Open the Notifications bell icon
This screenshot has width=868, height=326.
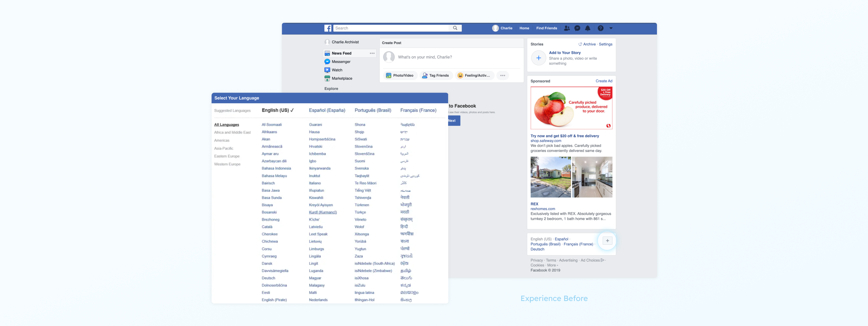[x=588, y=28]
